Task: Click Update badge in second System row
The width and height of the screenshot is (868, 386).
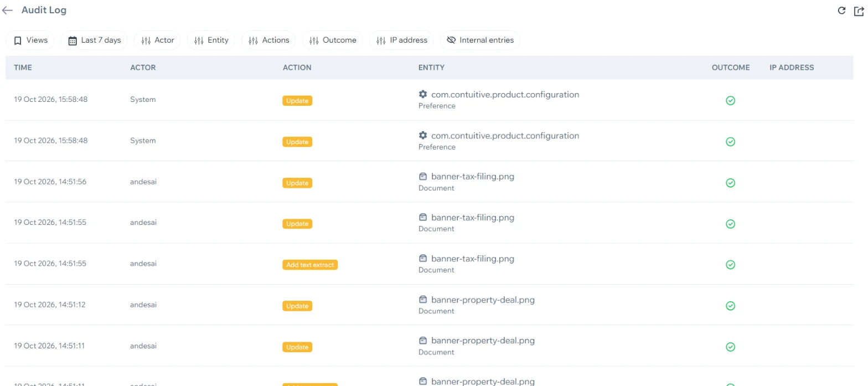Action: [x=297, y=142]
